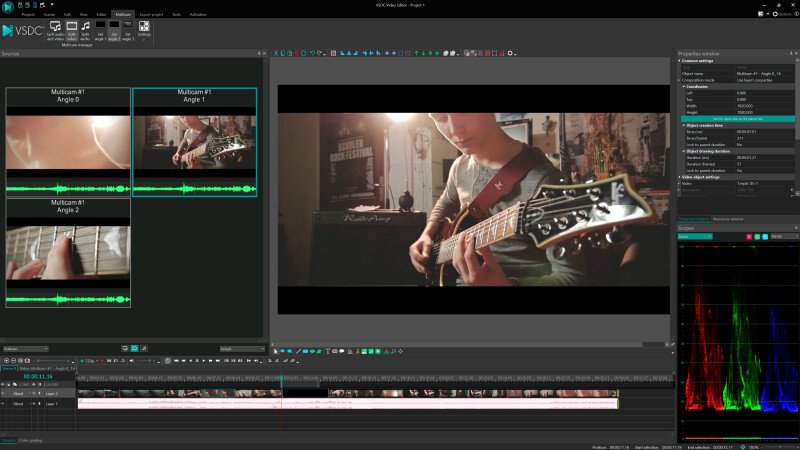Open the Projects ribbon tab
800x450 pixels.
tap(28, 15)
